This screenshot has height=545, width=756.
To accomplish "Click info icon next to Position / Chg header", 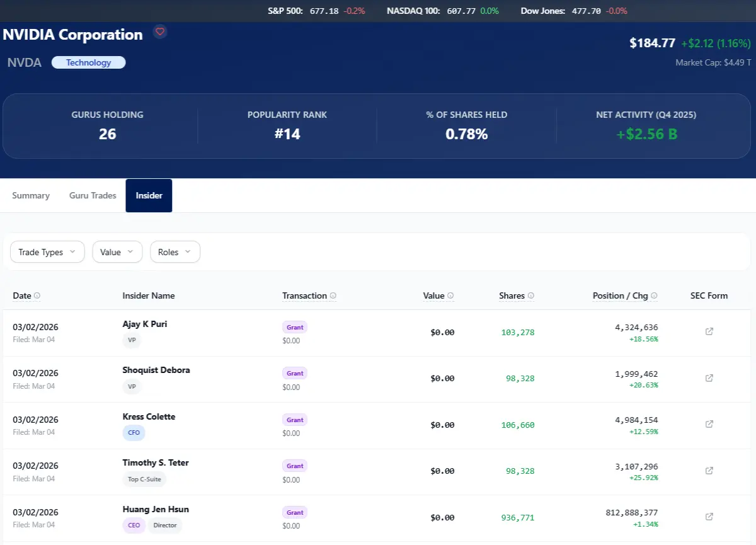I will (x=654, y=295).
